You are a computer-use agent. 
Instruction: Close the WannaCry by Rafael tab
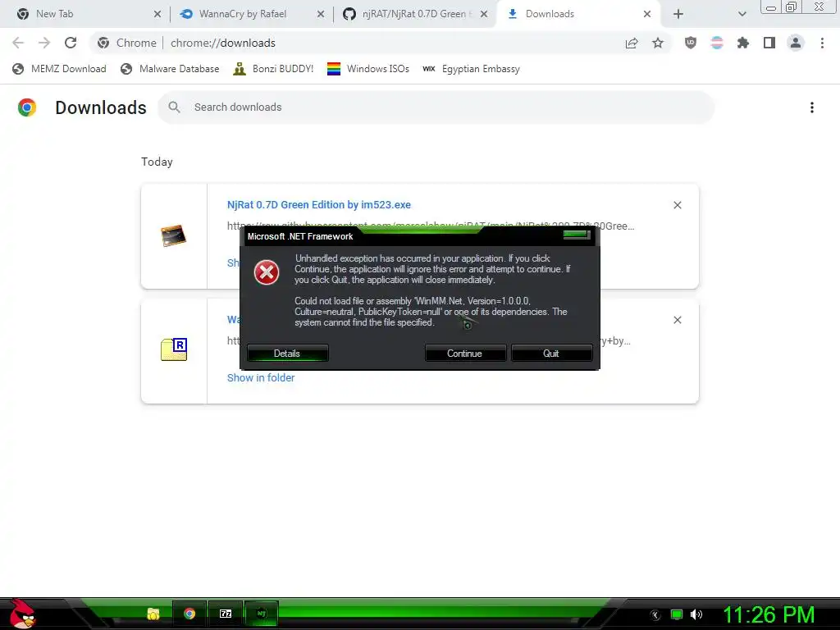321,15
